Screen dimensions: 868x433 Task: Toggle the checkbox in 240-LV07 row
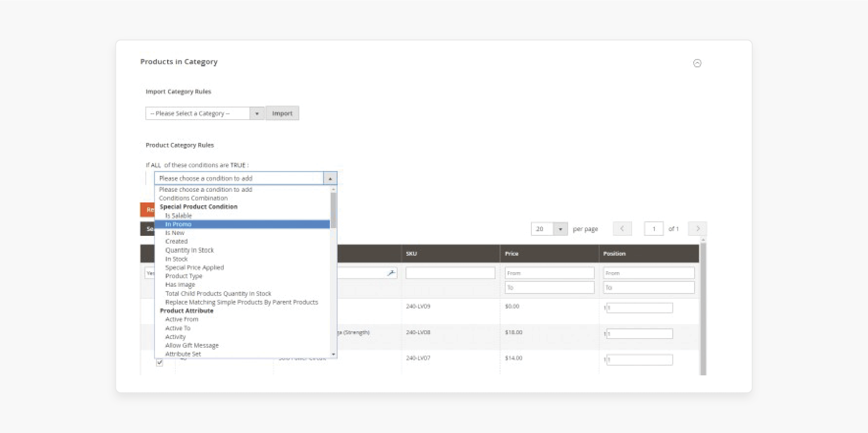pyautogui.click(x=159, y=362)
